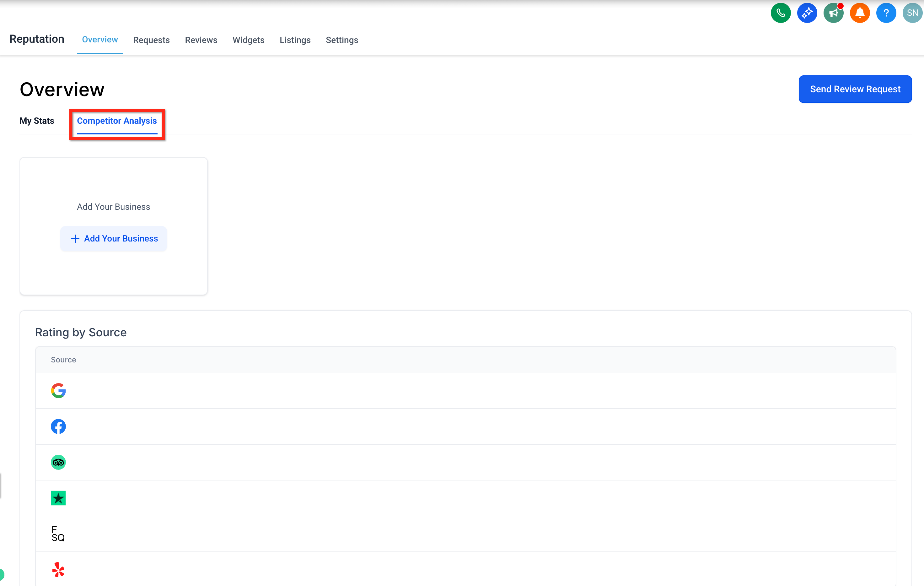
Task: Switch to My Stats sub-tab
Action: pos(37,121)
